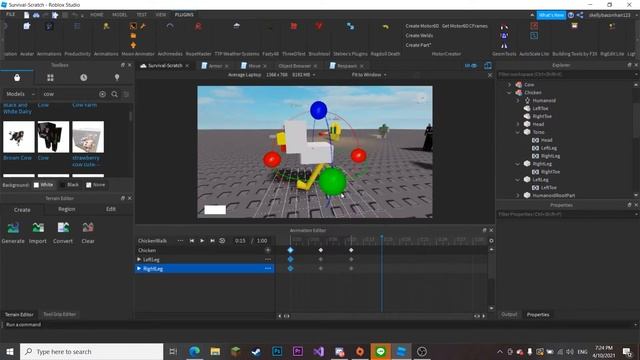Open the ThreeDText plugin icon
The image size is (640, 360).
pyautogui.click(x=293, y=26)
